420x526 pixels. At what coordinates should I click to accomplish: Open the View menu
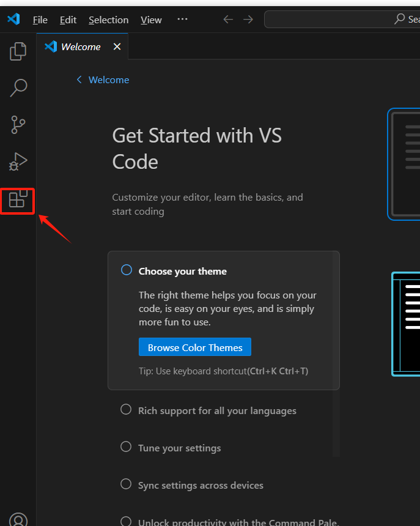151,20
